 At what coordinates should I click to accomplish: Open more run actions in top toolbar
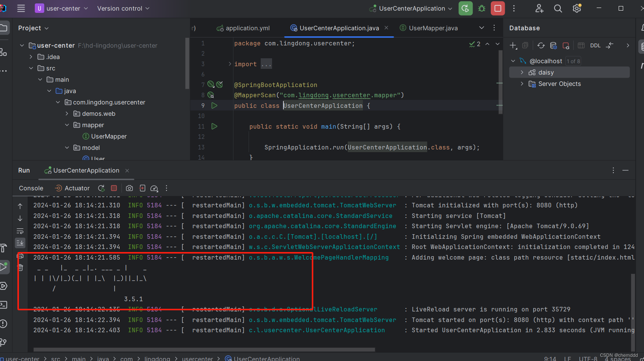pyautogui.click(x=514, y=8)
